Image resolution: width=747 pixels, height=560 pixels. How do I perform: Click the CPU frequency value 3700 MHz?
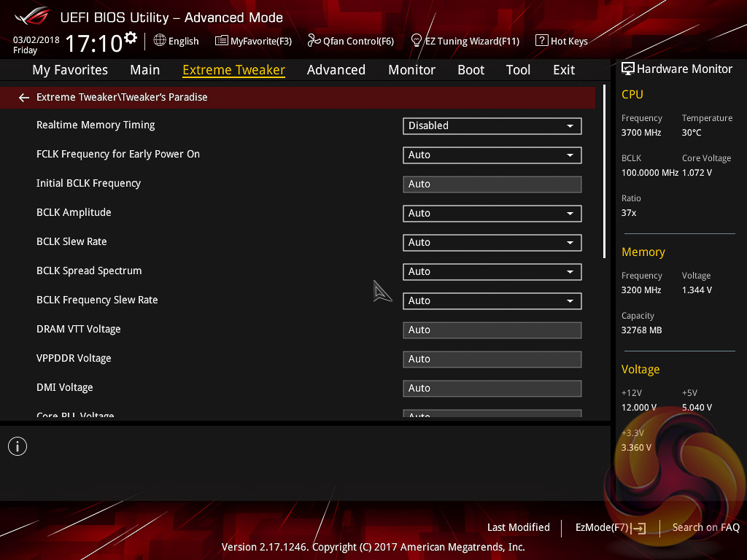(641, 133)
